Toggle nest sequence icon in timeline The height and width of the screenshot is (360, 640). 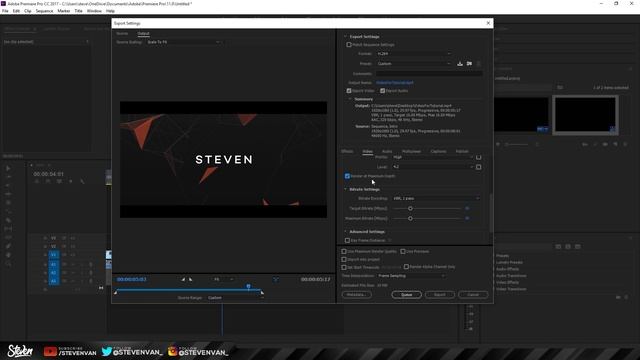[37, 181]
